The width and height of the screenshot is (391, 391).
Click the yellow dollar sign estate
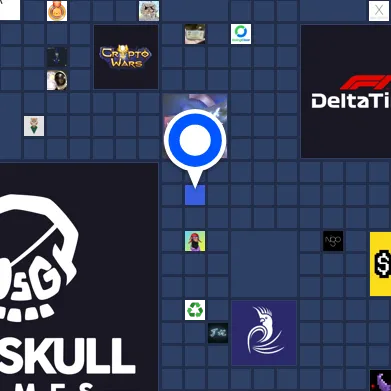tap(380, 264)
